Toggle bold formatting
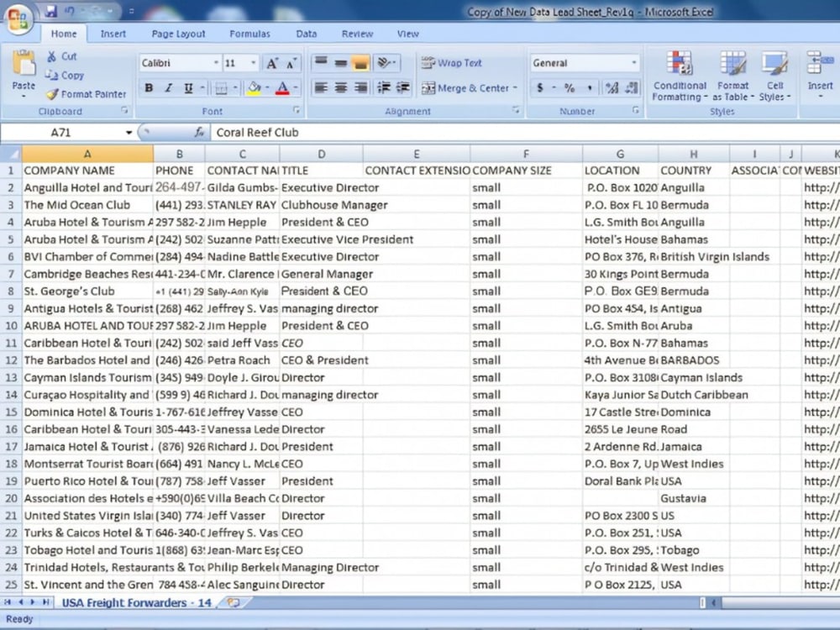Image resolution: width=840 pixels, height=630 pixels. point(149,88)
